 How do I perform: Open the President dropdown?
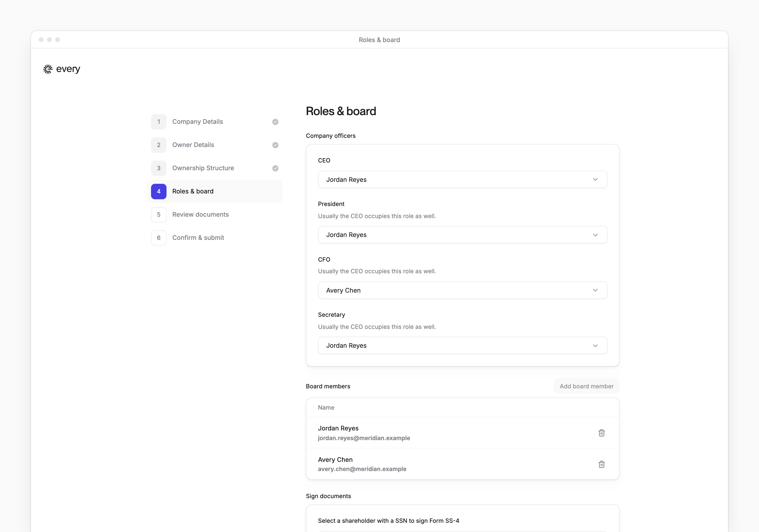(462, 235)
